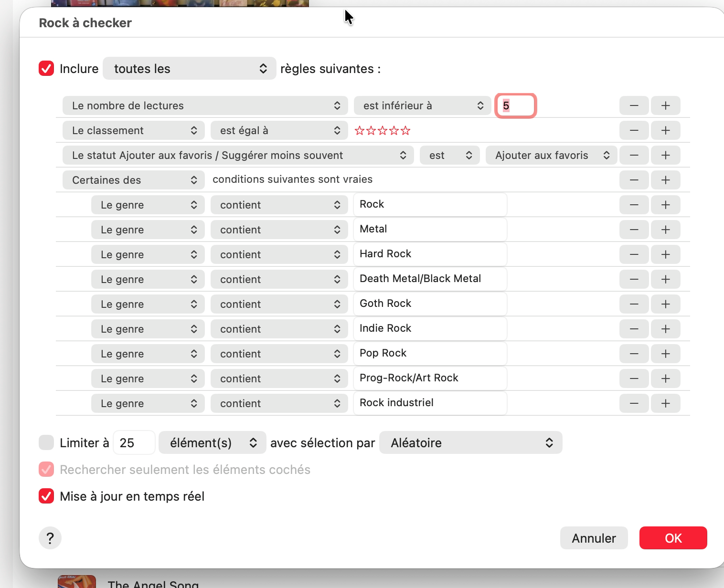The image size is (724, 588).
Task: Remove the play count rule with minus
Action: tap(634, 105)
